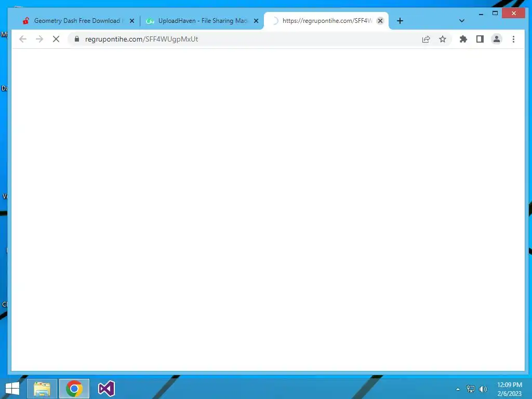Viewport: 532px width, 399px height.
Task: Go back to previous page
Action: pos(23,39)
